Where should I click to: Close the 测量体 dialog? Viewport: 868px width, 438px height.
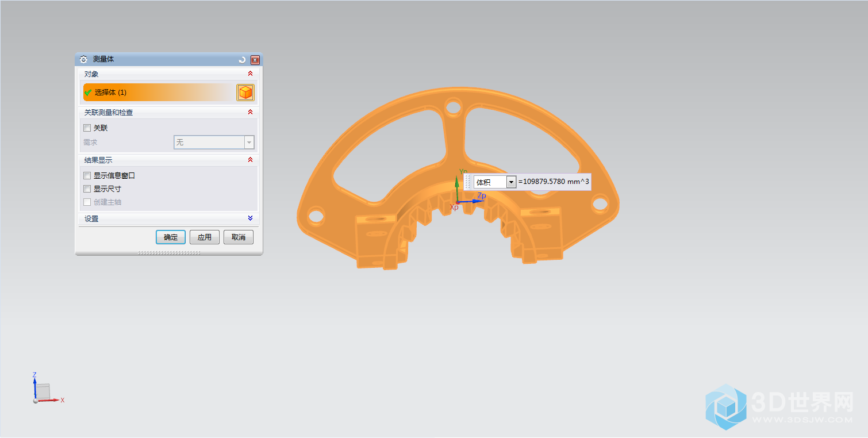coord(255,59)
